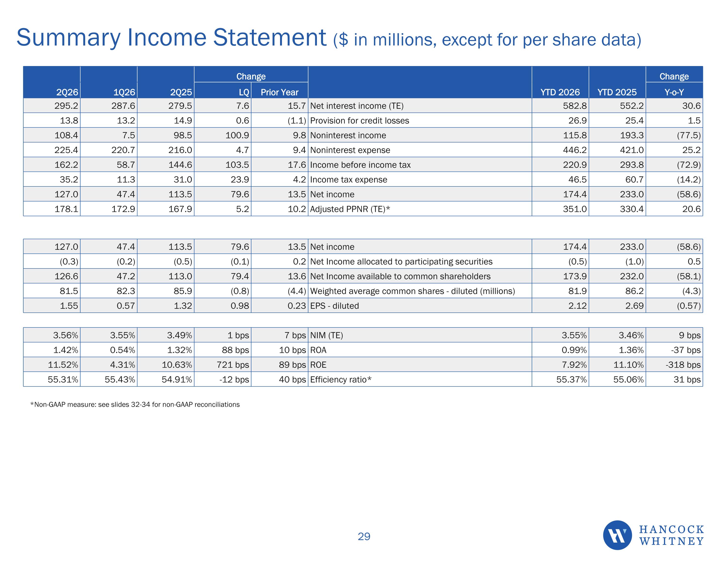Click the Non-GAAP measure footnote text
Screen dimensions: 728x562
point(135,405)
